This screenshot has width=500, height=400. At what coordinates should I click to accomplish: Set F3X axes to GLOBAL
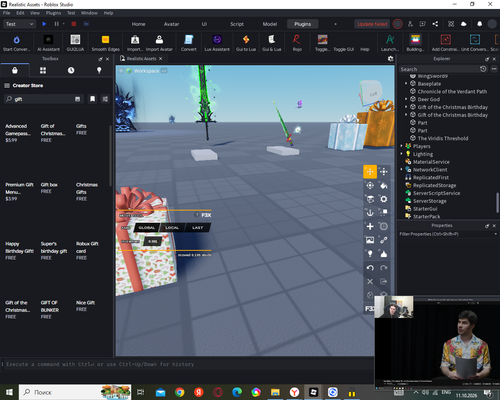(x=147, y=228)
